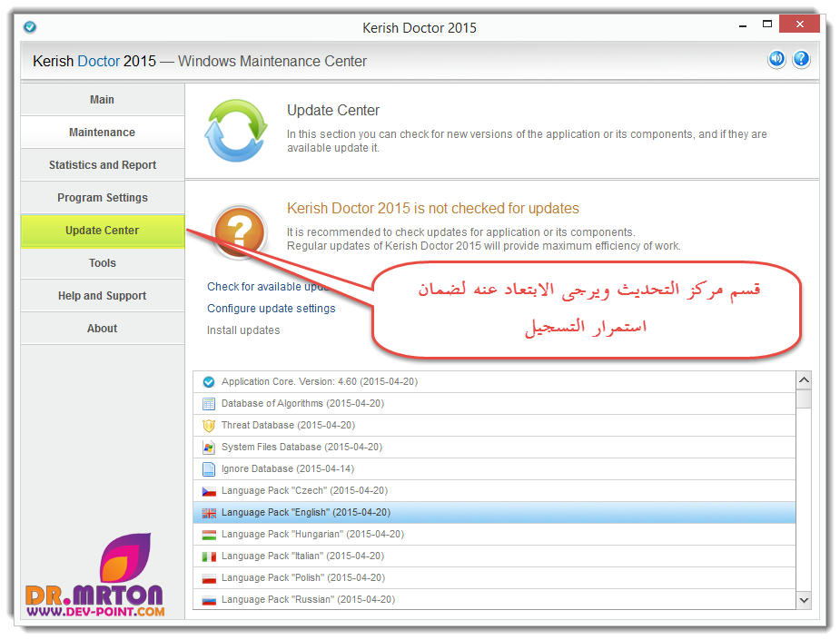
Task: Select Language Pack "Russian" row
Action: pos(494,600)
